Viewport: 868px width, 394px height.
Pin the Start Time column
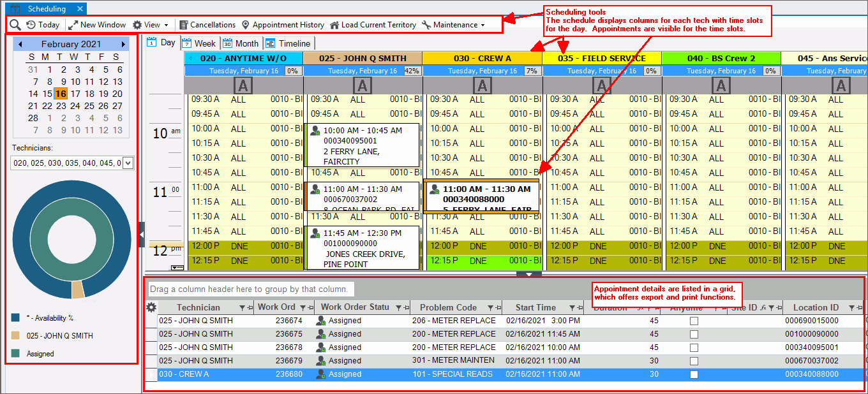point(580,308)
